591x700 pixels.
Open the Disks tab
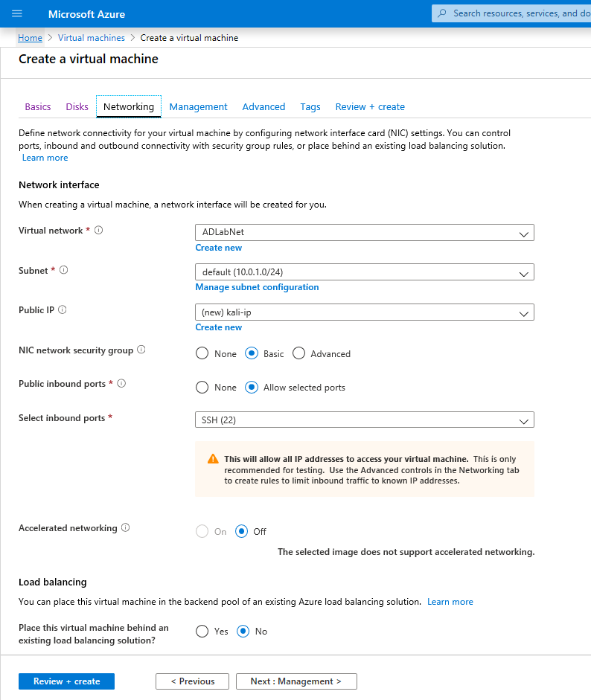(77, 107)
